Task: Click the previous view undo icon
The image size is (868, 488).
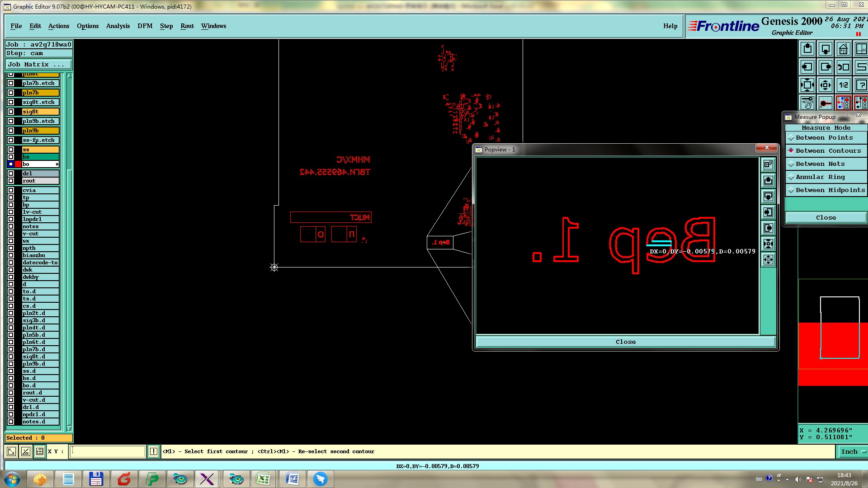Action: coord(843,67)
